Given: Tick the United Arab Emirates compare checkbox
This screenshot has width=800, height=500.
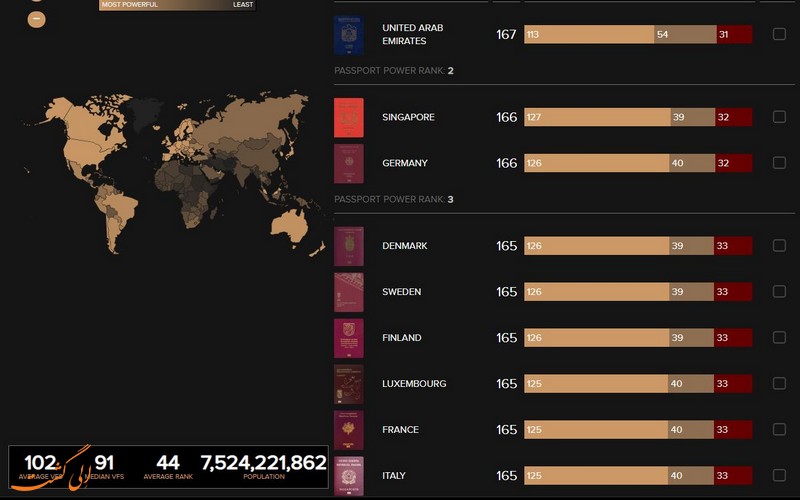Looking at the screenshot, I should coord(779,34).
